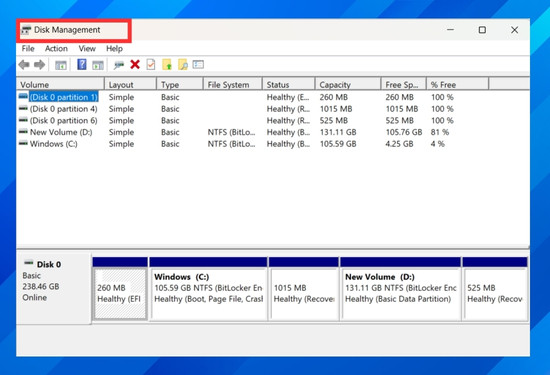Sort by the Status column header
This screenshot has width=550, height=375.
[x=289, y=85]
